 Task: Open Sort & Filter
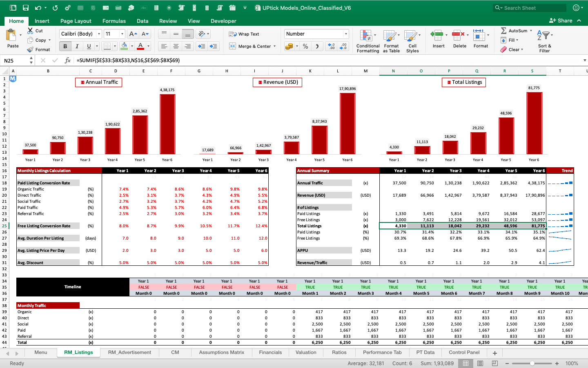(x=544, y=41)
